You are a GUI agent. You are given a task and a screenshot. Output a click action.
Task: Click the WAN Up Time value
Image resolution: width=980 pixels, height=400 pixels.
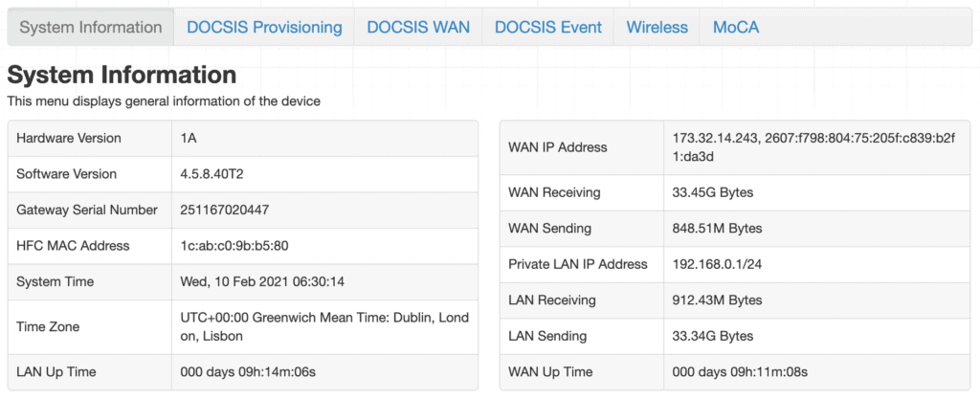[x=740, y=372]
